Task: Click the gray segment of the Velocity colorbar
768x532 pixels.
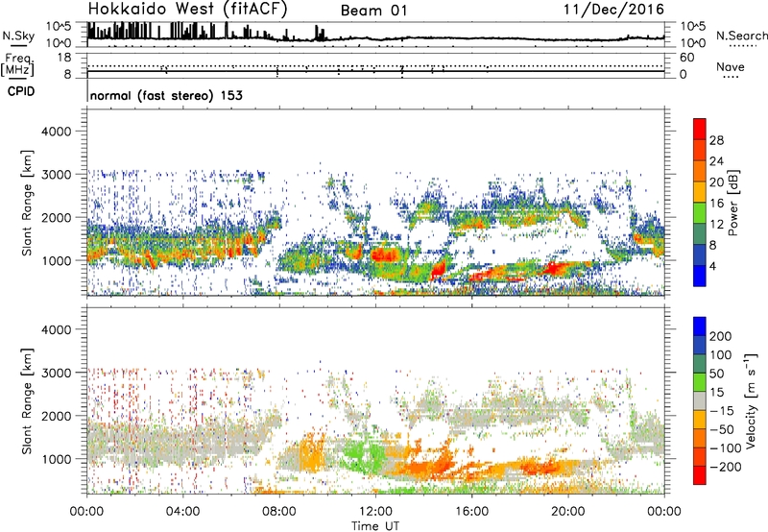Action: pyautogui.click(x=700, y=401)
